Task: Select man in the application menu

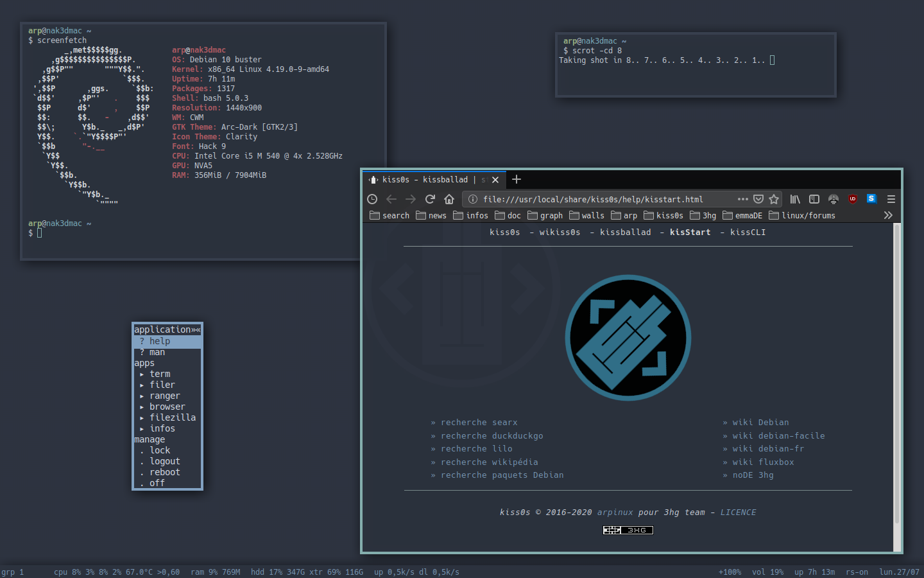Action: pos(167,353)
